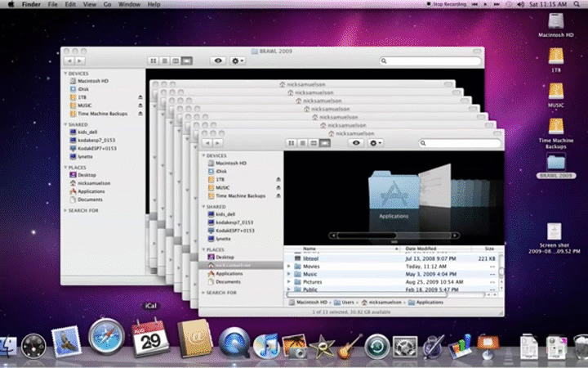Open BRAWL 2009 folder on desktop

point(556,161)
